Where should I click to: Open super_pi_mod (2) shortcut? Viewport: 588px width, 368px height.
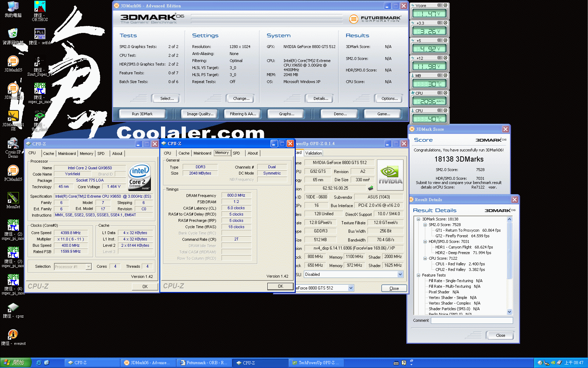click(13, 230)
